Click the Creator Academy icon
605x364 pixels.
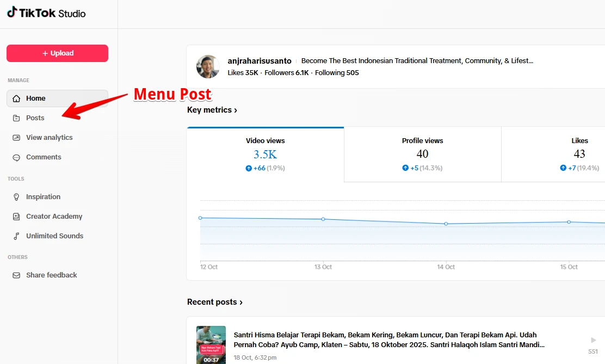tap(16, 217)
